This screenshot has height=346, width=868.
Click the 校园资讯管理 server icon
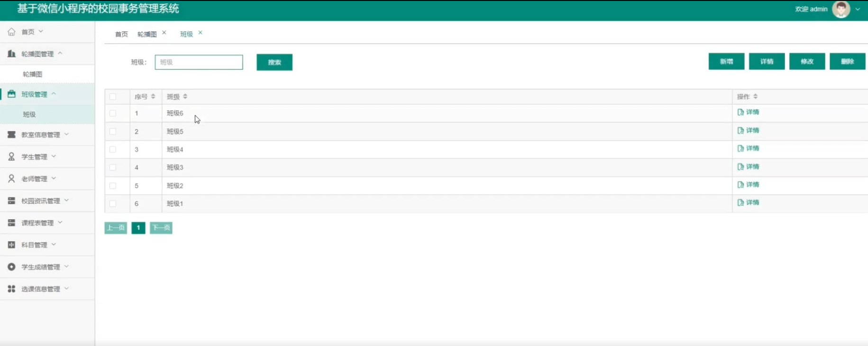click(x=11, y=201)
